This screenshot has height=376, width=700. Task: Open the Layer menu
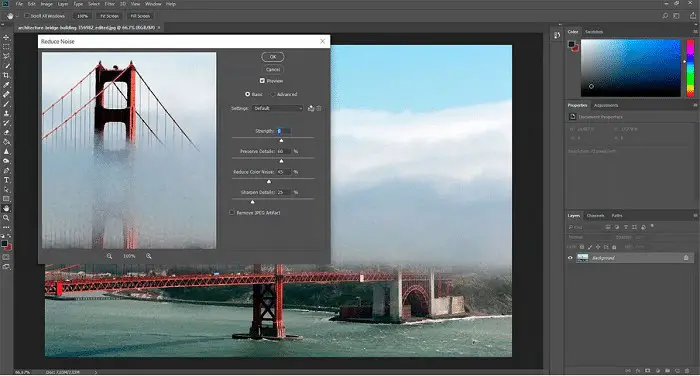(63, 4)
